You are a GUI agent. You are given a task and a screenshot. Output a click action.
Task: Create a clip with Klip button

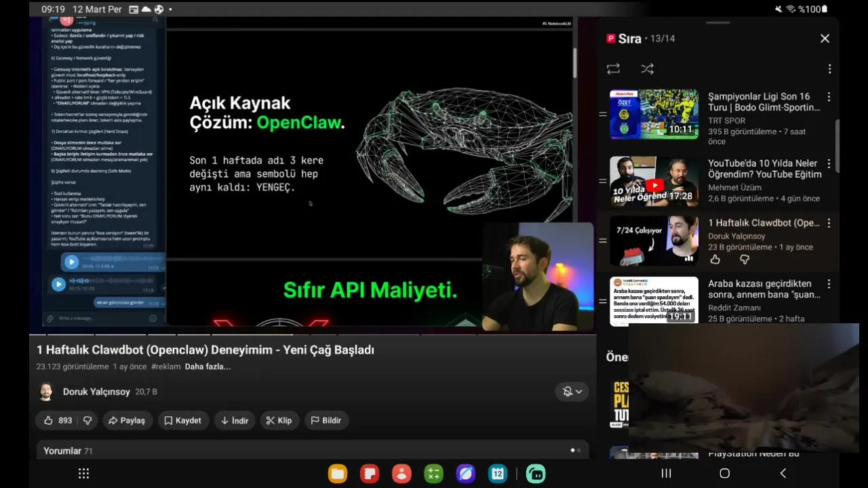[279, 420]
